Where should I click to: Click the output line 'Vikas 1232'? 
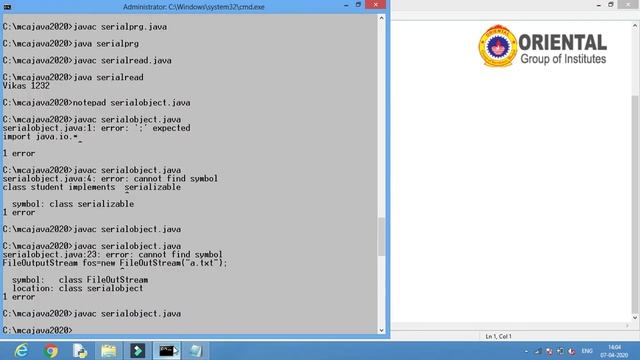coord(26,86)
